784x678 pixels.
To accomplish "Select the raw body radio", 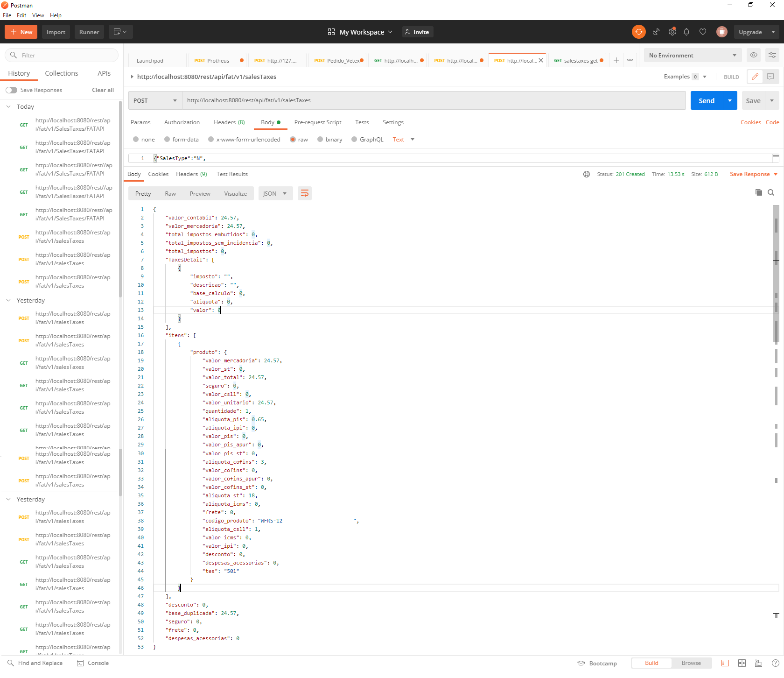I will pos(293,139).
